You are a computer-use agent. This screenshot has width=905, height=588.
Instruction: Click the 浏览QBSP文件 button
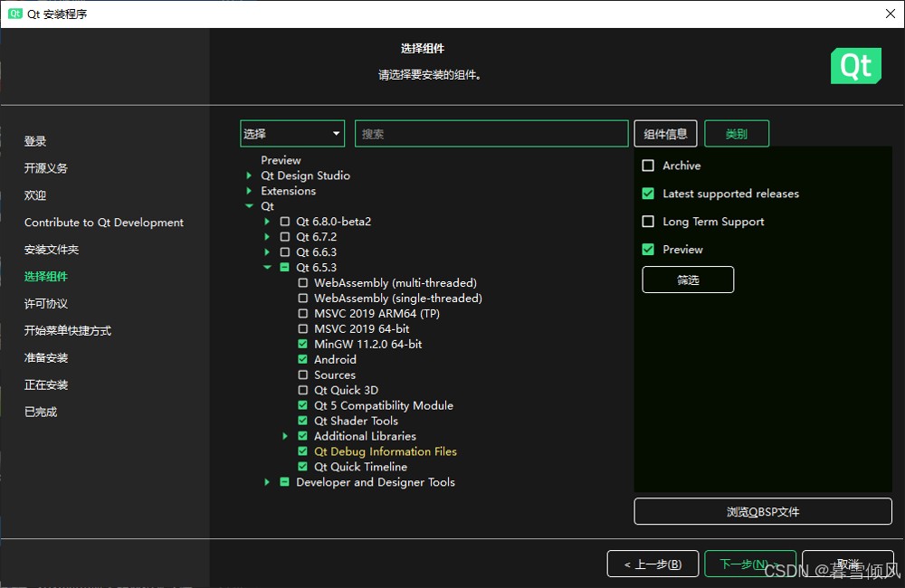[763, 512]
